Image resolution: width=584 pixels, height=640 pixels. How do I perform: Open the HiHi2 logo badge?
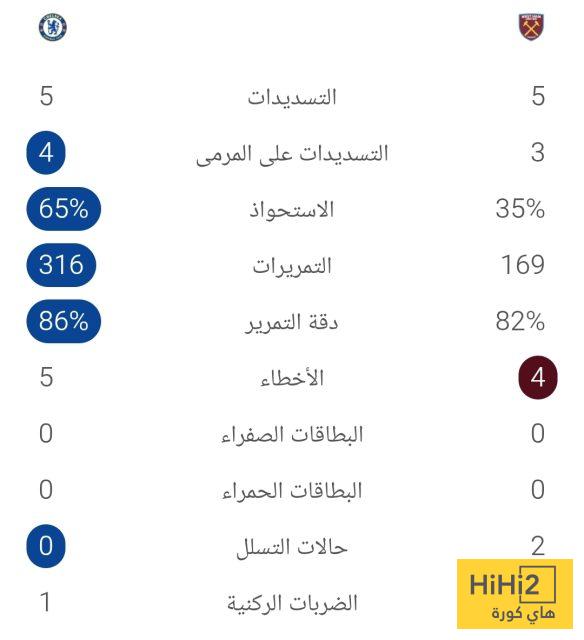(x=515, y=594)
